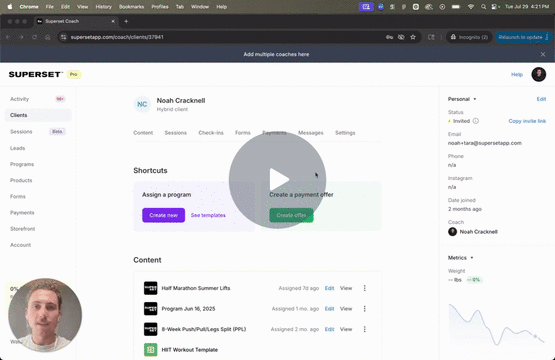Open the Help link
The height and width of the screenshot is (360, 555).
pos(517,75)
